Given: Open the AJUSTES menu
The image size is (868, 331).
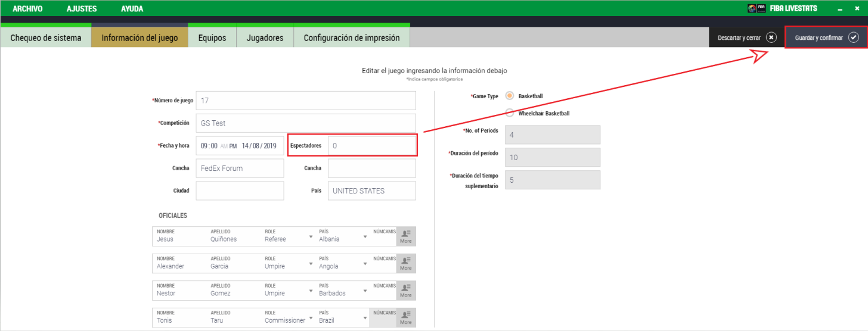Looking at the screenshot, I should 82,9.
